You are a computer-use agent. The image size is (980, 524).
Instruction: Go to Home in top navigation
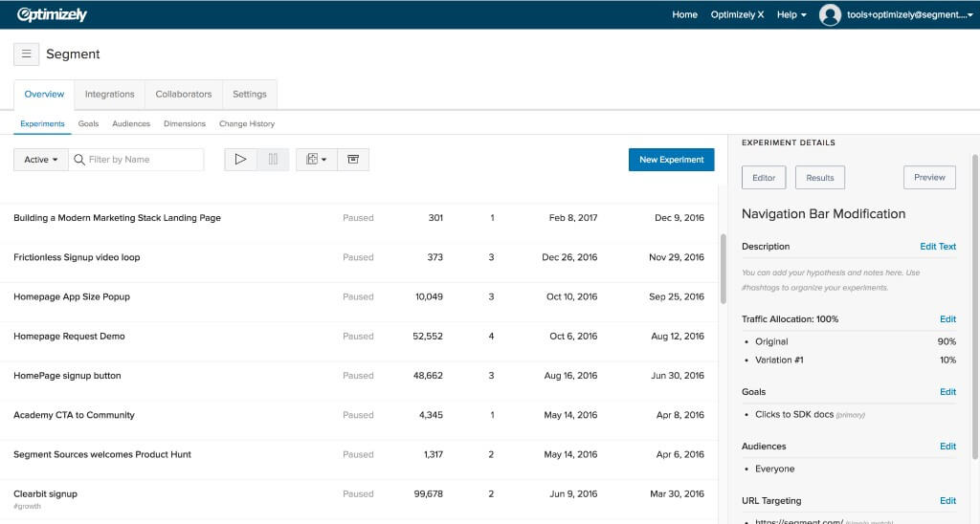[x=684, y=14]
